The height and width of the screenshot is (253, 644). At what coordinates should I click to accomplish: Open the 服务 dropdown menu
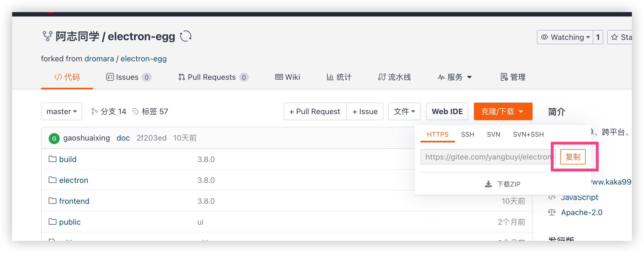click(455, 77)
